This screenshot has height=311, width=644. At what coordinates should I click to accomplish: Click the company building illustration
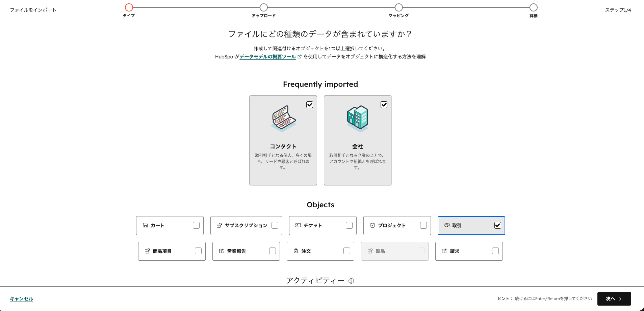coord(358,119)
